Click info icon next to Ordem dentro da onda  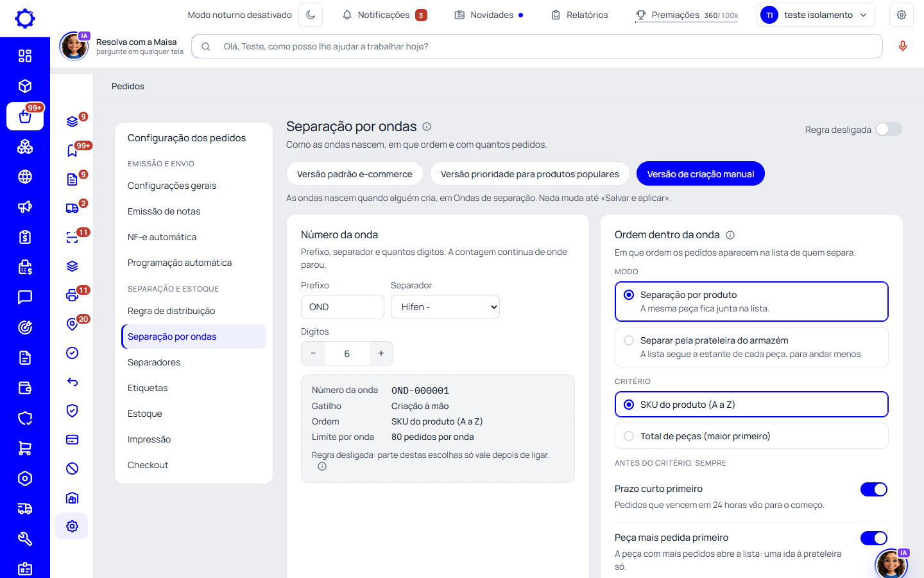coord(730,235)
